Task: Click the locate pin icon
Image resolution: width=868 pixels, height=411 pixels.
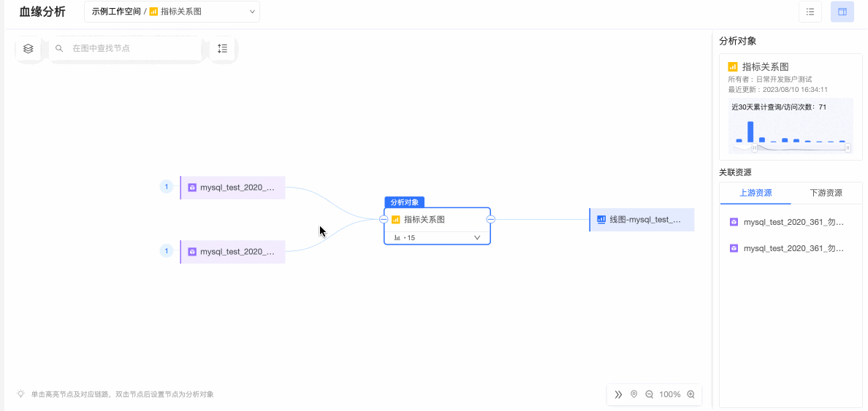Action: coord(633,394)
